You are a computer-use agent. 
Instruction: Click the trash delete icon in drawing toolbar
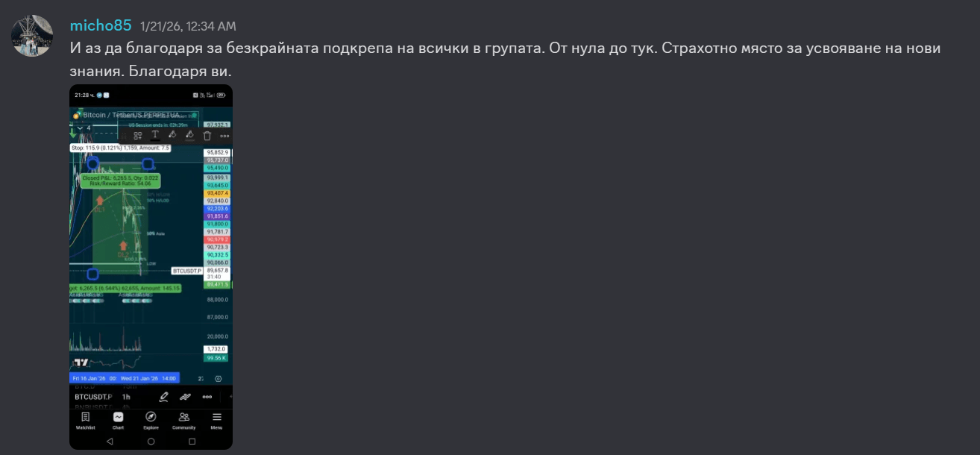(x=207, y=136)
